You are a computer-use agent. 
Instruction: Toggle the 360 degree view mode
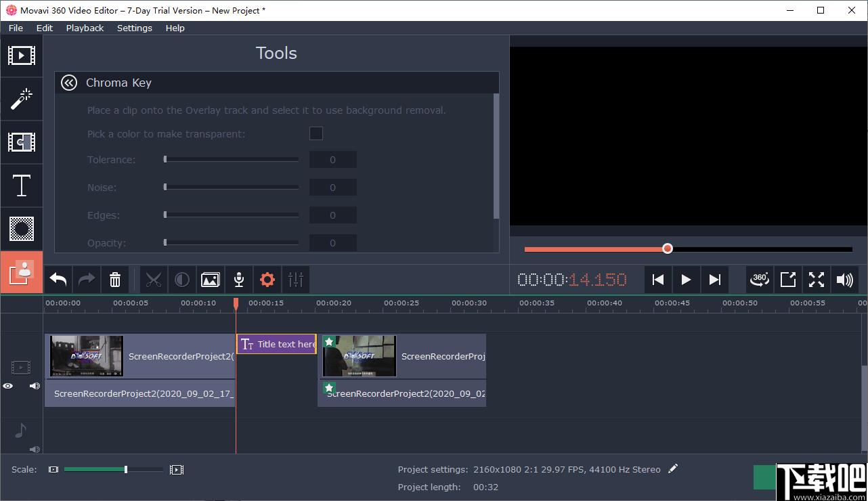click(x=760, y=280)
